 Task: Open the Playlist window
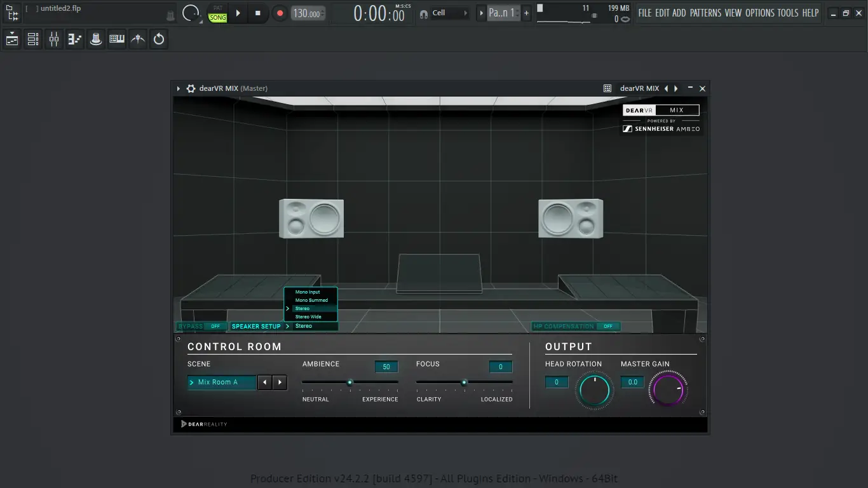click(11, 39)
